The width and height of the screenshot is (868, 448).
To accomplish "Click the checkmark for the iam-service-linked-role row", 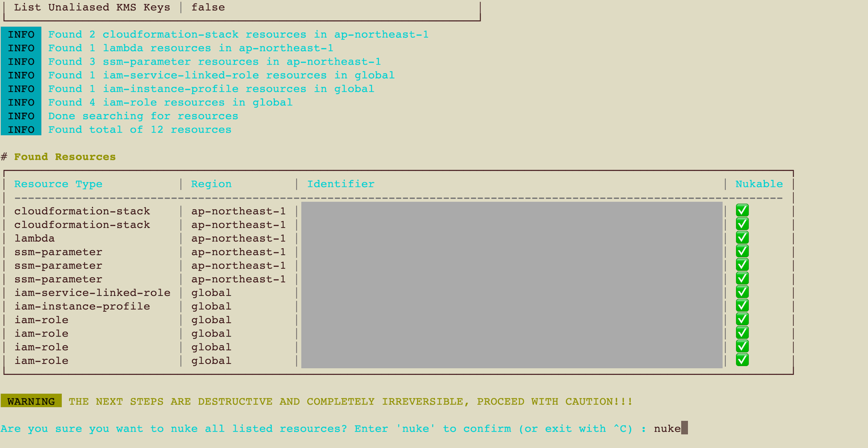I will coord(742,292).
